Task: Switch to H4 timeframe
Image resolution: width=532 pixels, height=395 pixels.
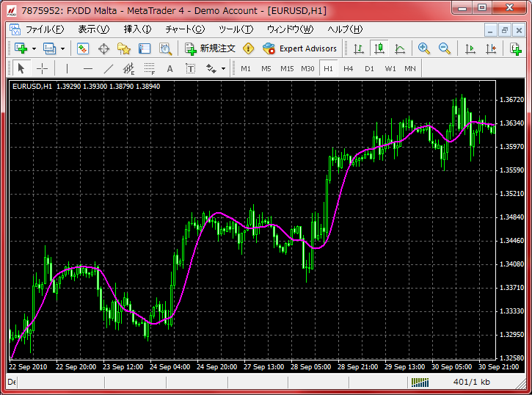Action: (349, 68)
